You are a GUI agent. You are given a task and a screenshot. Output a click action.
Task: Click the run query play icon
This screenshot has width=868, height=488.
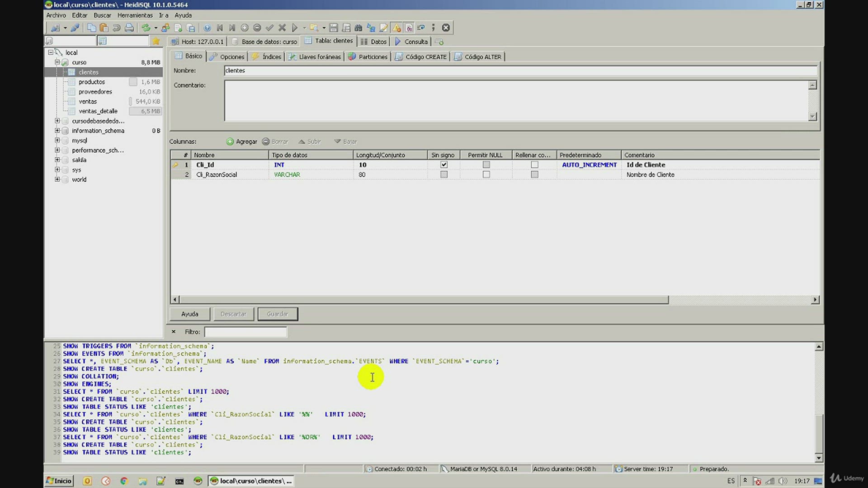(295, 28)
